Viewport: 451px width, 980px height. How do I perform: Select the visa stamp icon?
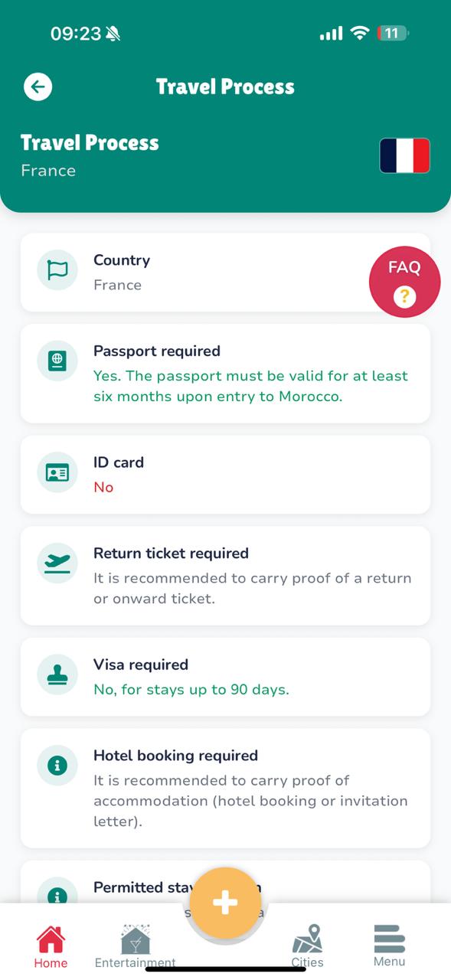tap(57, 675)
